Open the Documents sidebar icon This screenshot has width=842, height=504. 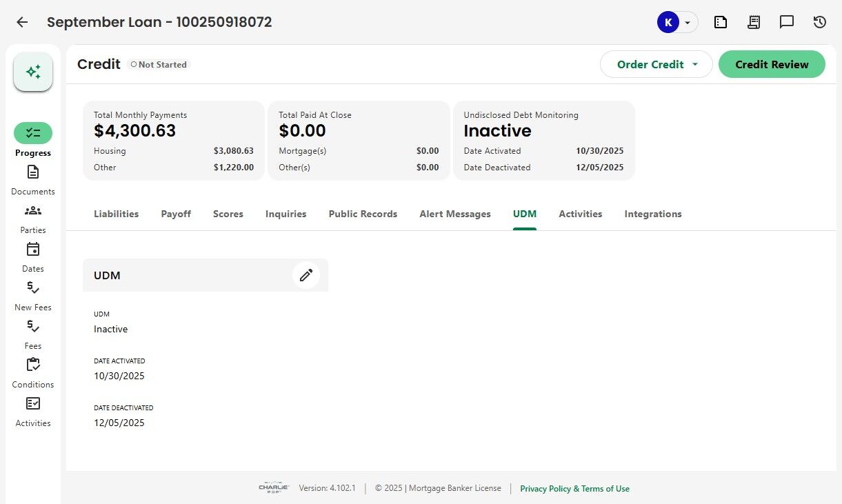point(33,172)
